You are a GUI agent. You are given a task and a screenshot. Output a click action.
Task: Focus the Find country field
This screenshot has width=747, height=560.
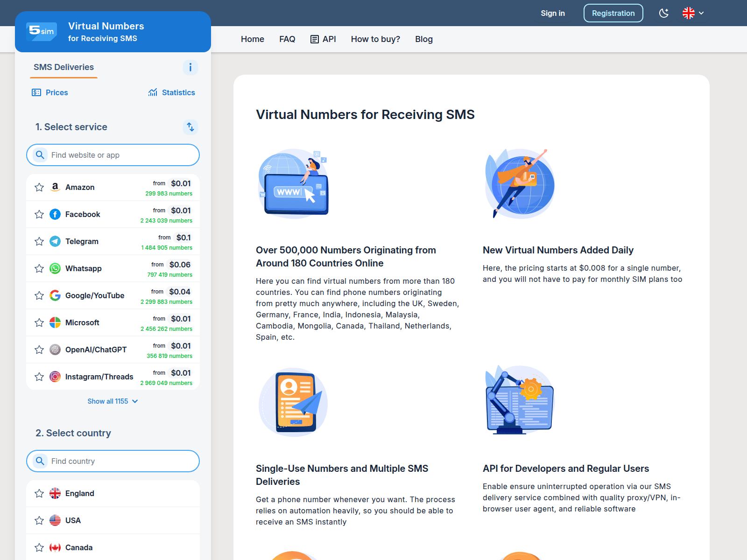click(113, 461)
